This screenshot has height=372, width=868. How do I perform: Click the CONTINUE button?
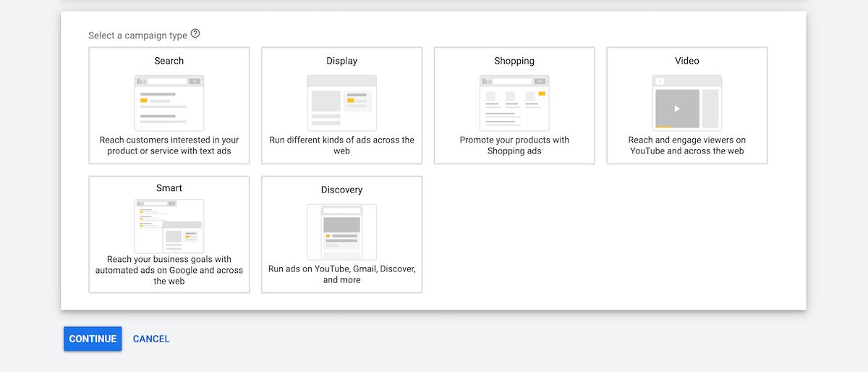(x=93, y=339)
